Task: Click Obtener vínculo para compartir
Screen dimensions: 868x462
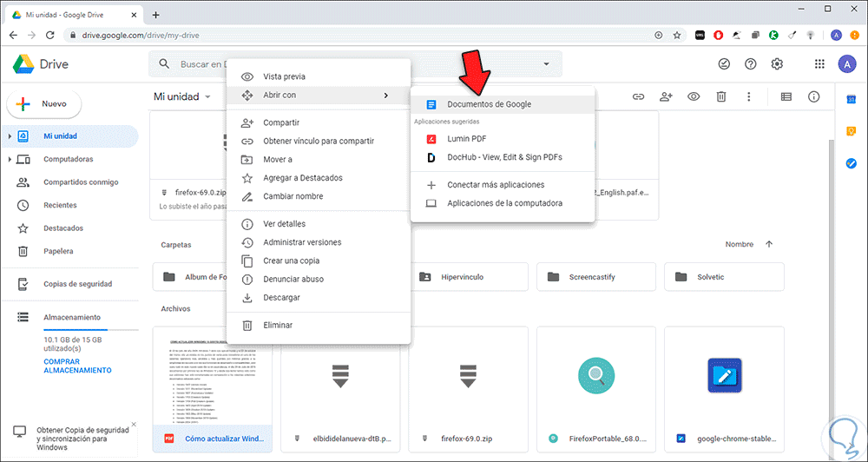Action: click(x=319, y=142)
